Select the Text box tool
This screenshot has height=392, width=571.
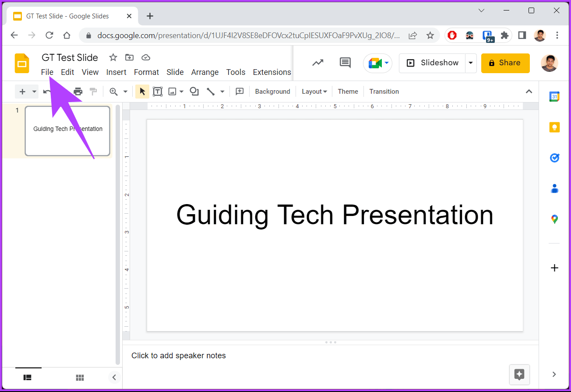pos(157,91)
